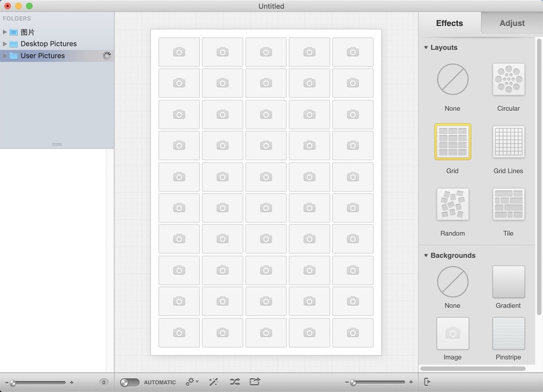This screenshot has width=543, height=392.
Task: Open the gear settings dropdown
Action: (x=192, y=382)
